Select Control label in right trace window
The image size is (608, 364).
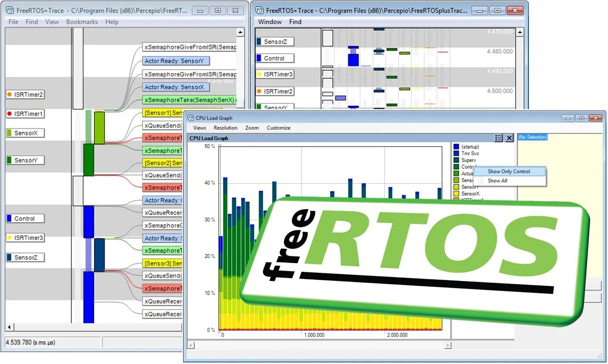tap(274, 58)
